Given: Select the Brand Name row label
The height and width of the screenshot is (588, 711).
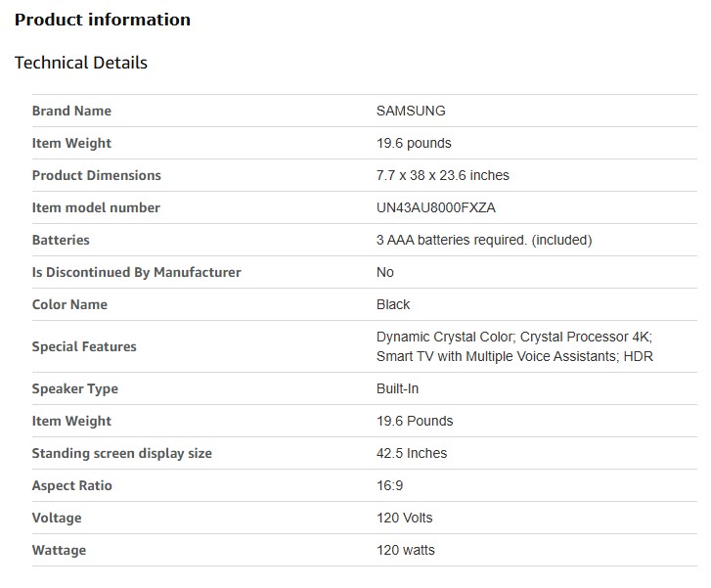Looking at the screenshot, I should click(71, 111).
